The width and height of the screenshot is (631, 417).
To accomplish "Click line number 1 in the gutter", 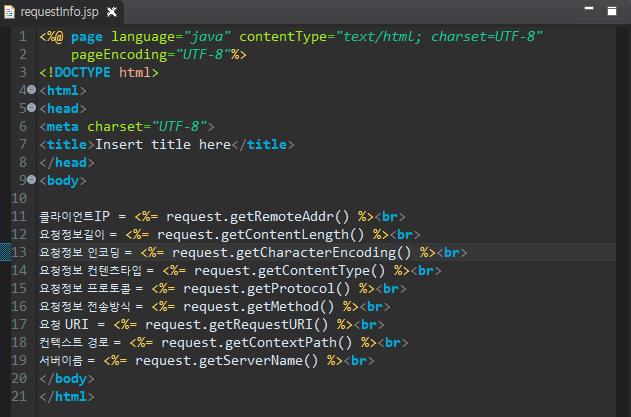I will click(23, 37).
